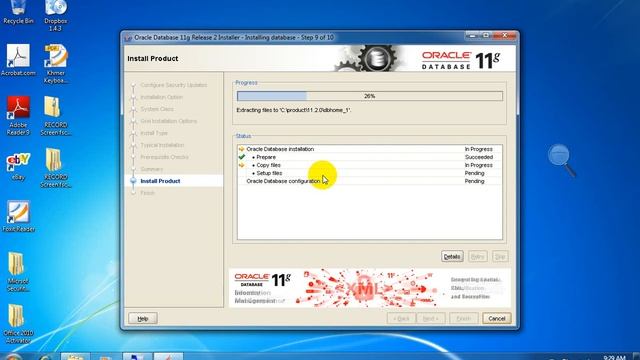Viewport: 640px width, 360px height.
Task: Click the taskbar clock showing 9:29 AM
Action: (614, 358)
